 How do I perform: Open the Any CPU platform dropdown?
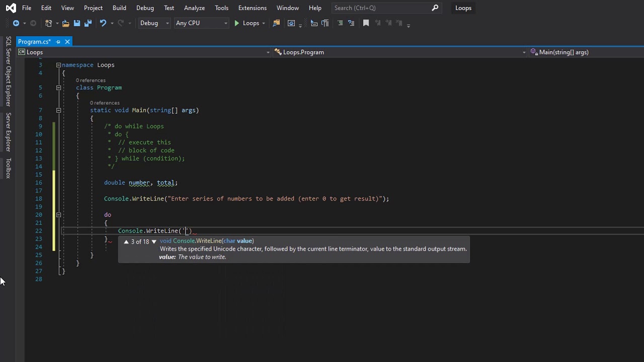coord(201,23)
